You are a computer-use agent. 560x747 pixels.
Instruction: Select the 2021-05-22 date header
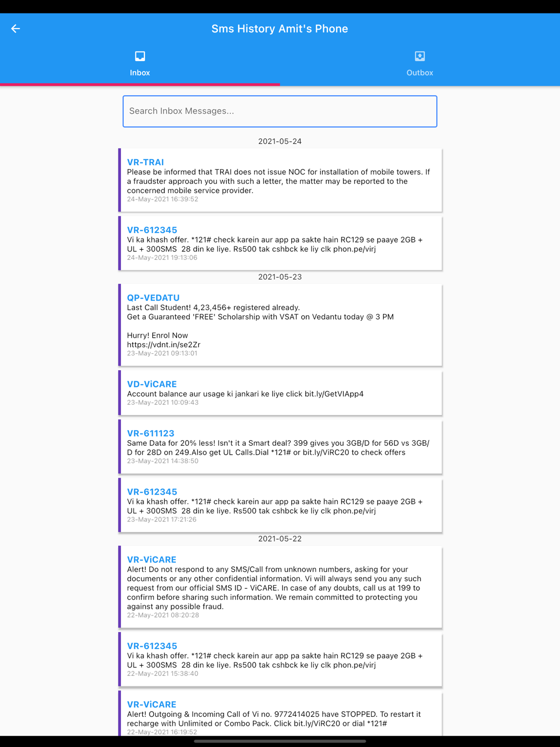[280, 539]
